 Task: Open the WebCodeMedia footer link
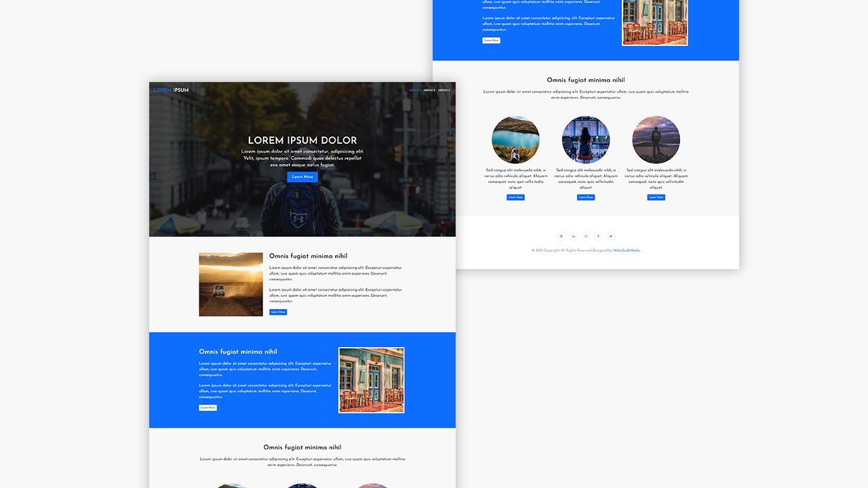point(627,251)
